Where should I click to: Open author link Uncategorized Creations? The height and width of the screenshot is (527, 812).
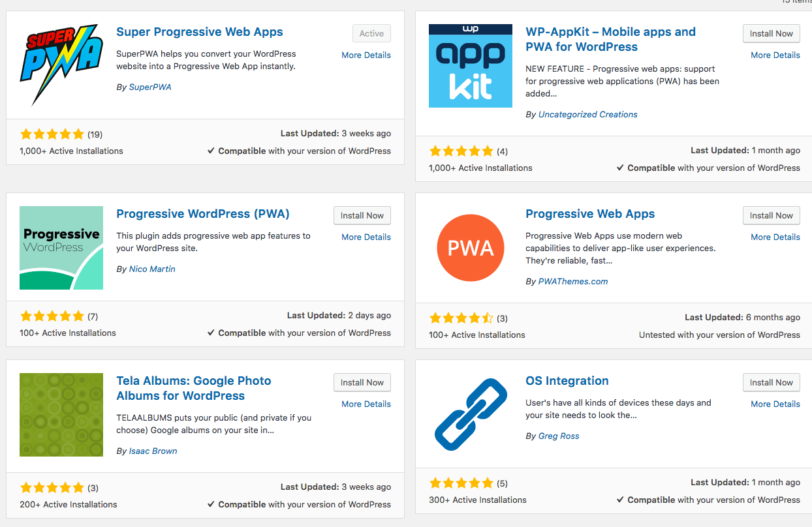pyautogui.click(x=587, y=114)
